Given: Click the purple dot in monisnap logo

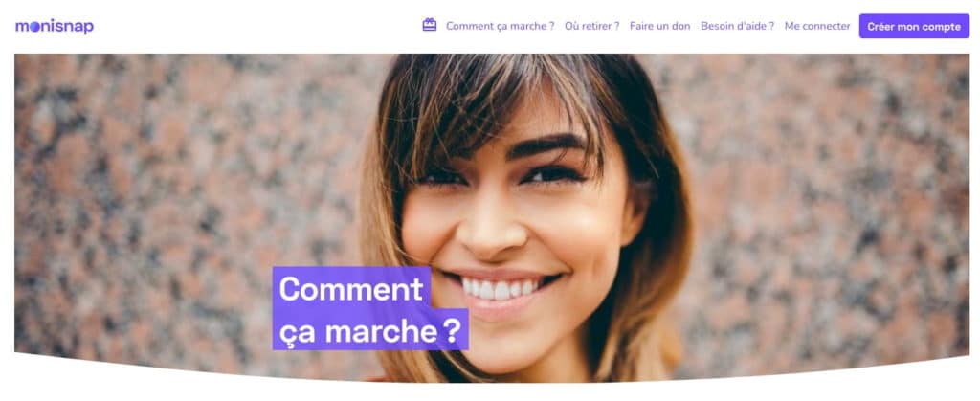Looking at the screenshot, I should (x=35, y=27).
